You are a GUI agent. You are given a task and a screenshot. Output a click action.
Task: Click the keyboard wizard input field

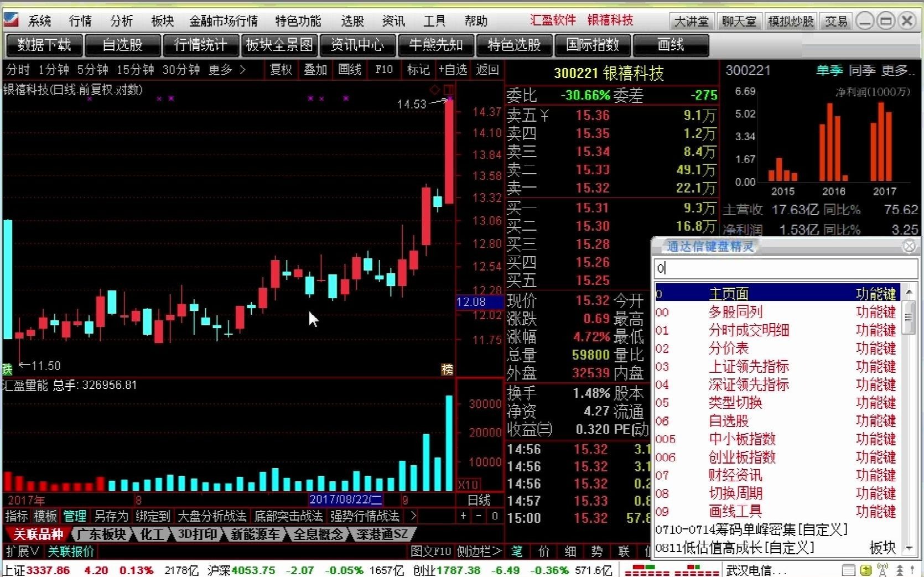(785, 269)
